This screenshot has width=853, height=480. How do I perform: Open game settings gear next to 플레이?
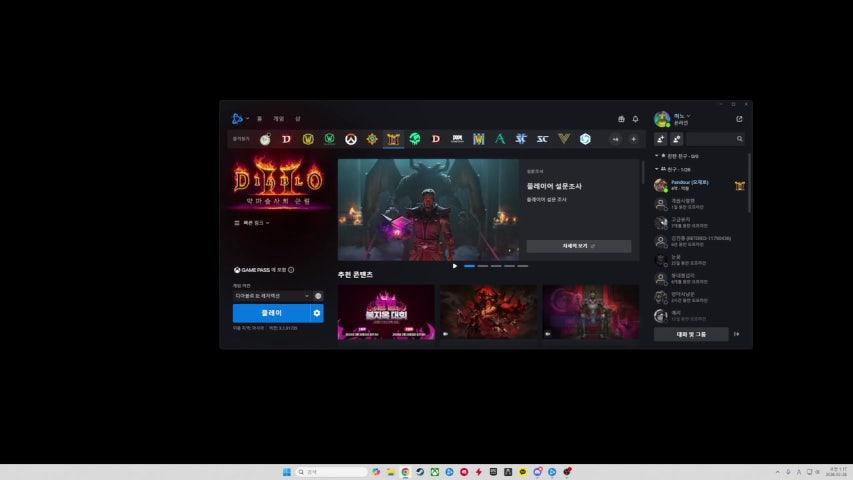(x=317, y=313)
